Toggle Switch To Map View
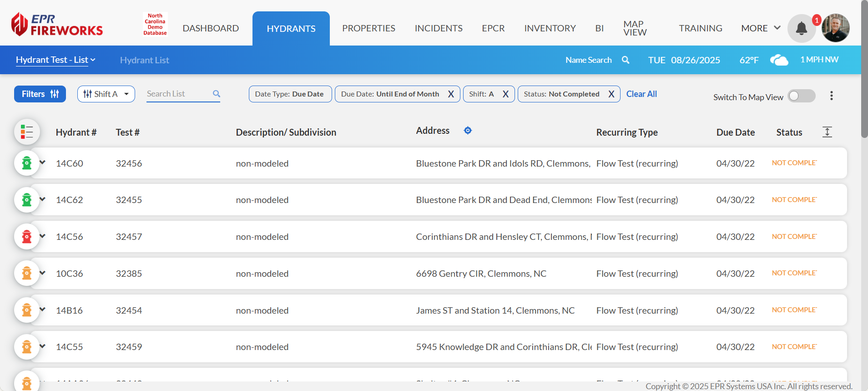This screenshot has height=391, width=868. pos(801,96)
